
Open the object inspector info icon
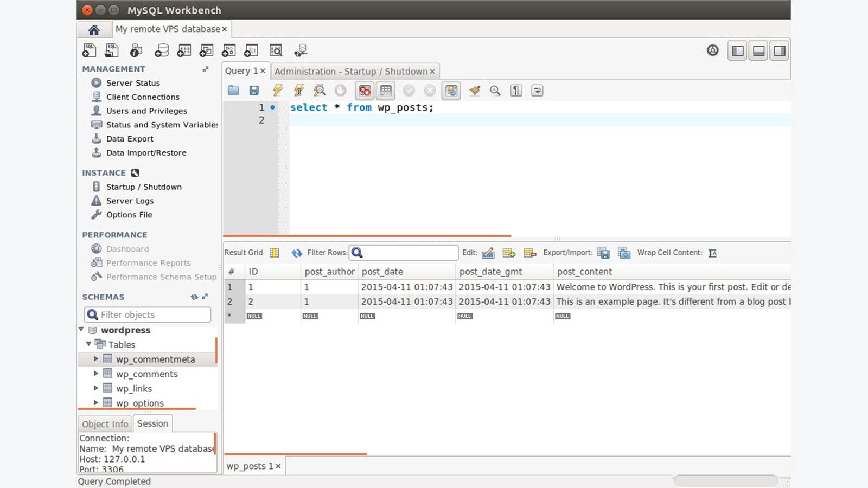[x=136, y=50]
